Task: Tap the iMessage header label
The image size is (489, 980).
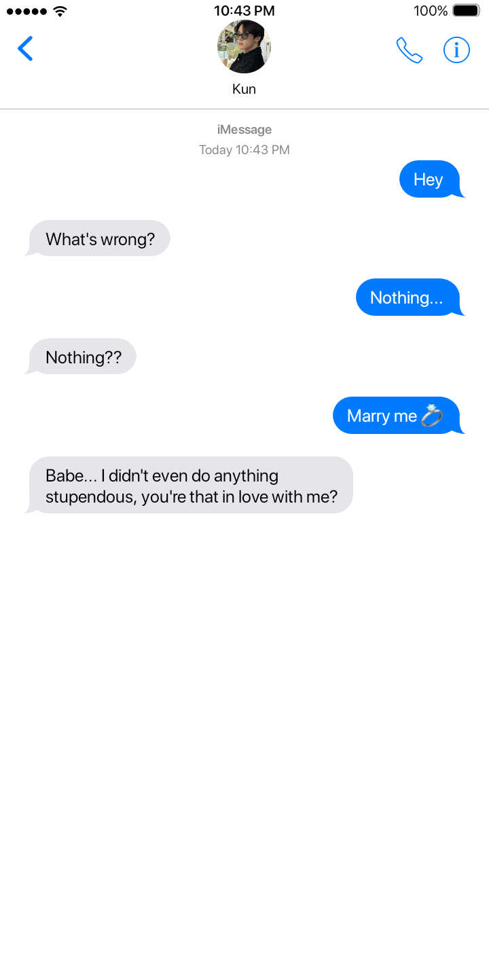Action: [244, 129]
